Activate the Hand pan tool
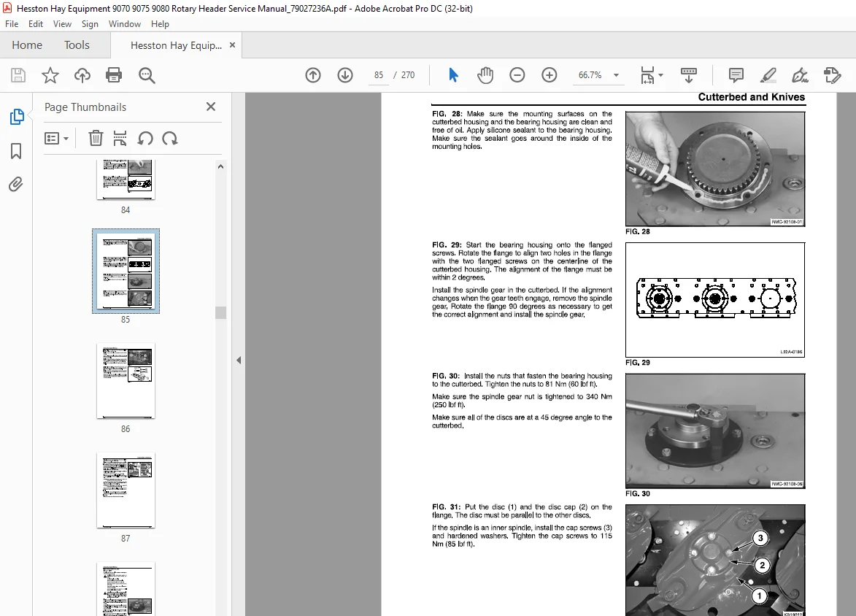This screenshot has height=616, width=856. [485, 75]
